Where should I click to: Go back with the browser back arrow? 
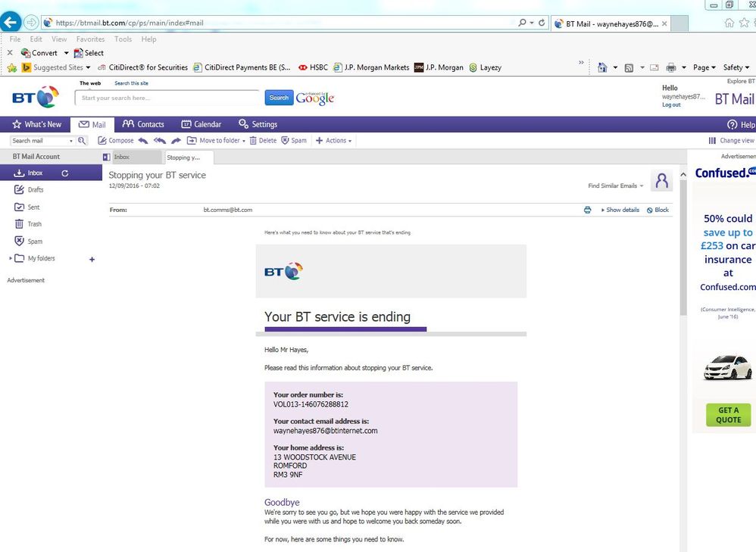(11, 22)
